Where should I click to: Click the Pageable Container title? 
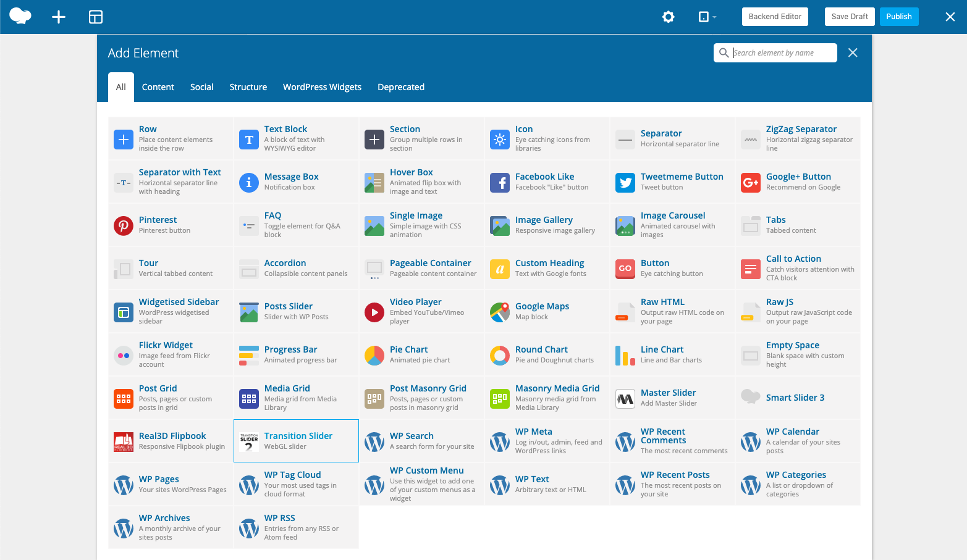(x=431, y=263)
